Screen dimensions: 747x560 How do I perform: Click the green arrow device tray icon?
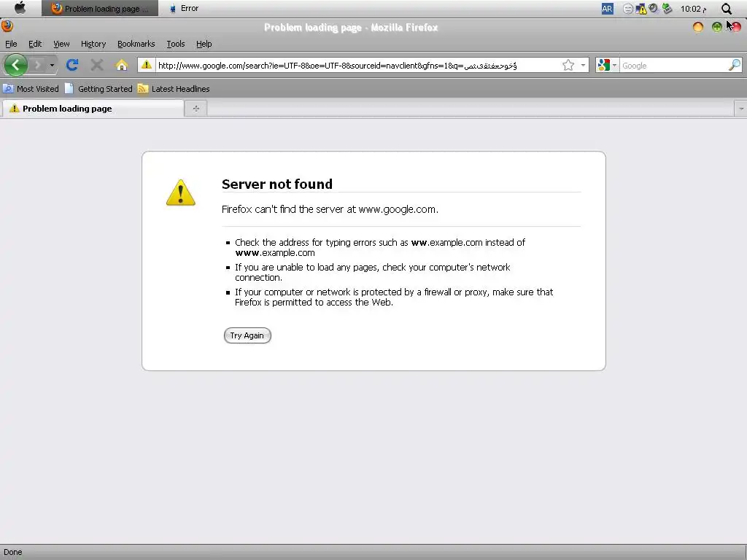pos(667,9)
